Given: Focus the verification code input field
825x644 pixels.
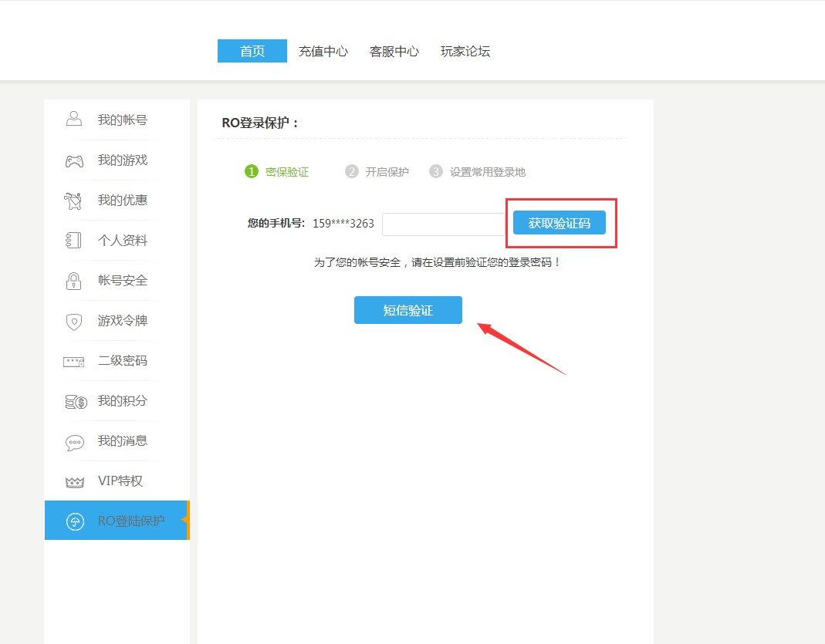Looking at the screenshot, I should (x=445, y=224).
